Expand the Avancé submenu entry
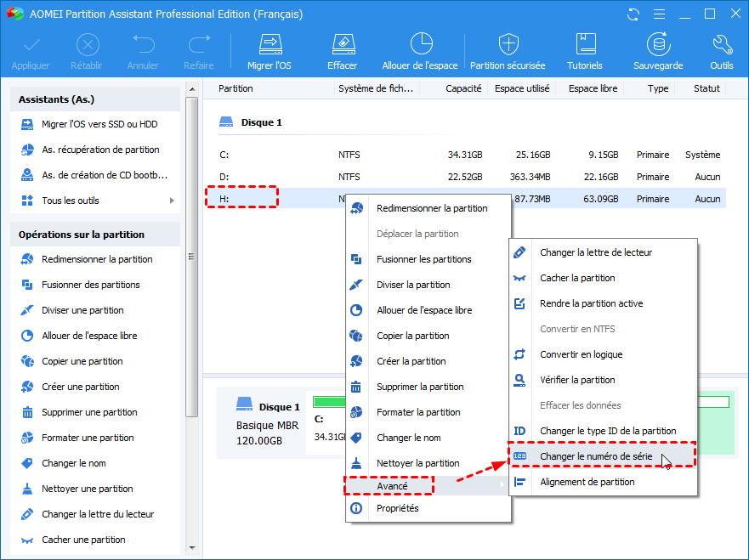 [x=428, y=485]
